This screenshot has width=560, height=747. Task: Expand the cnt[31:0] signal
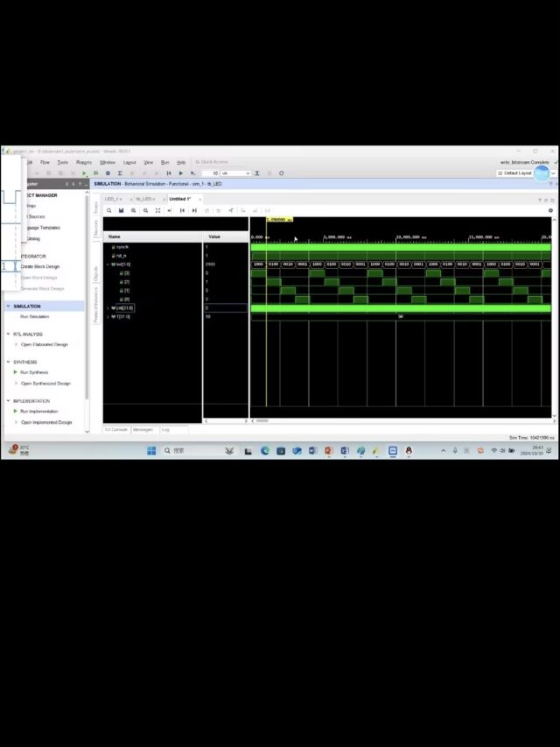click(108, 307)
